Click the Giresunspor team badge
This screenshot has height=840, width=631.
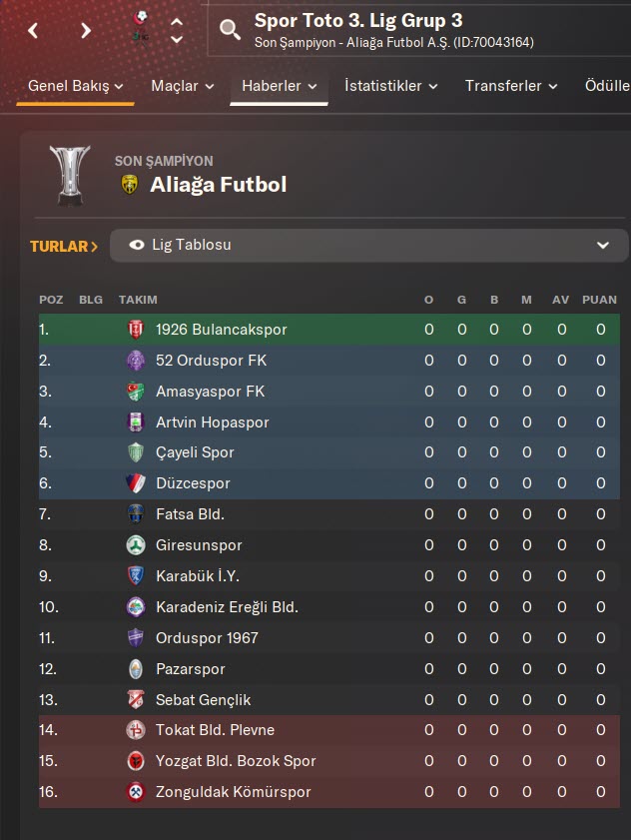(x=136, y=545)
